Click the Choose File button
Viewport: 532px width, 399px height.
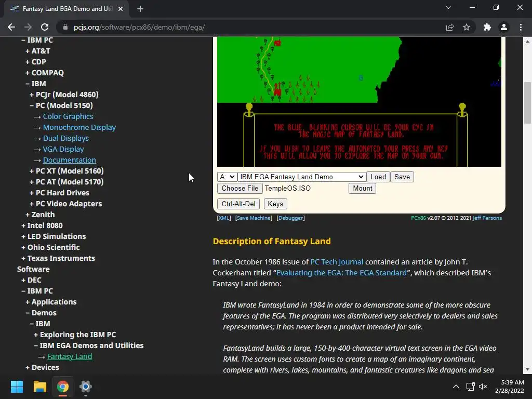pyautogui.click(x=240, y=188)
